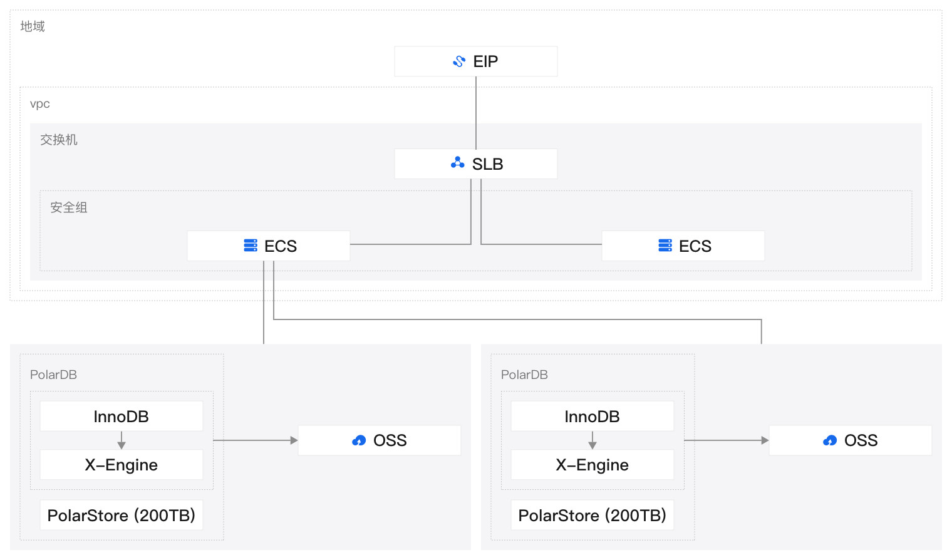The height and width of the screenshot is (560, 952).
Task: Select the right InnoDB box
Action: click(x=592, y=417)
